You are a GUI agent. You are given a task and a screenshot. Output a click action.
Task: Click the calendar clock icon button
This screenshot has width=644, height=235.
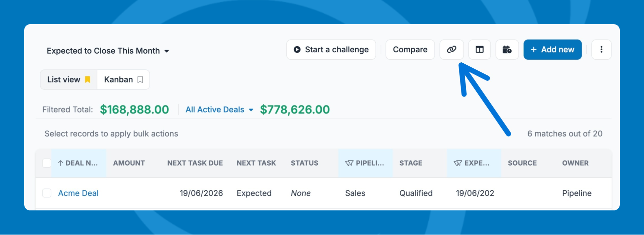click(x=507, y=50)
